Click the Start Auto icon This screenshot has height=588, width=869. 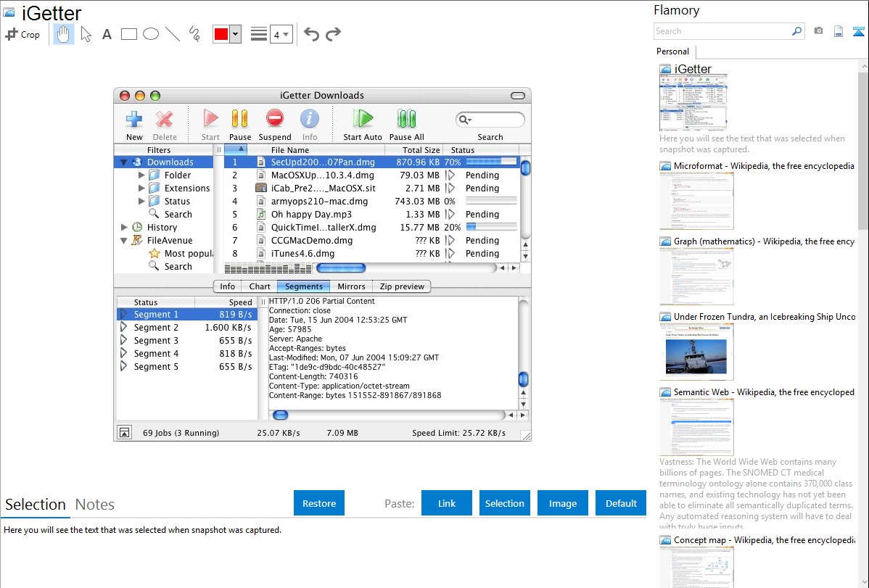pos(363,118)
